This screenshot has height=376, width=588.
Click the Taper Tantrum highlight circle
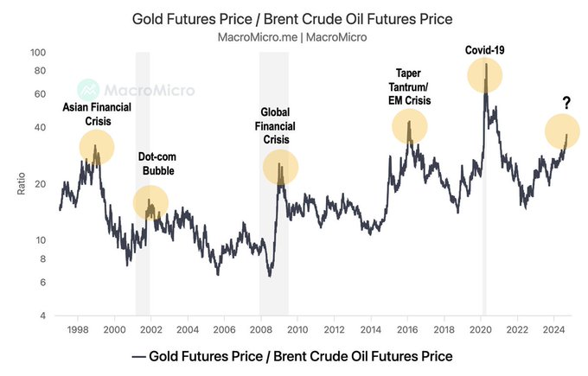pos(410,128)
